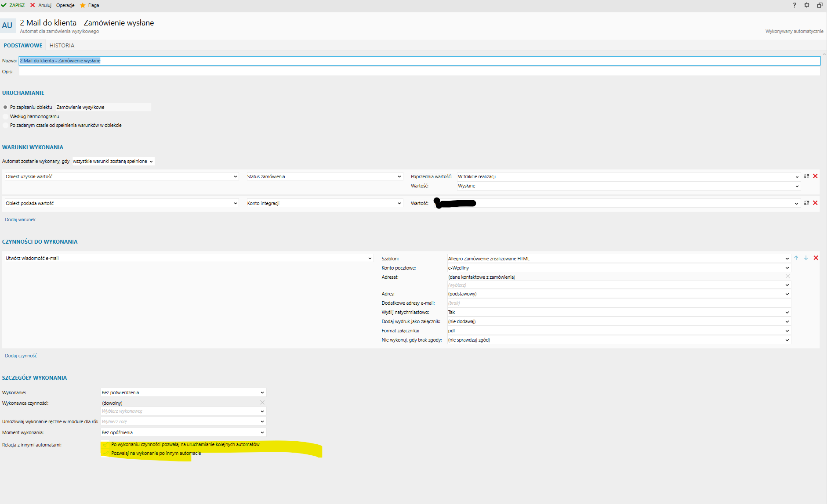The width and height of the screenshot is (827, 504).
Task: Click into the Opis description field
Action: (417, 72)
